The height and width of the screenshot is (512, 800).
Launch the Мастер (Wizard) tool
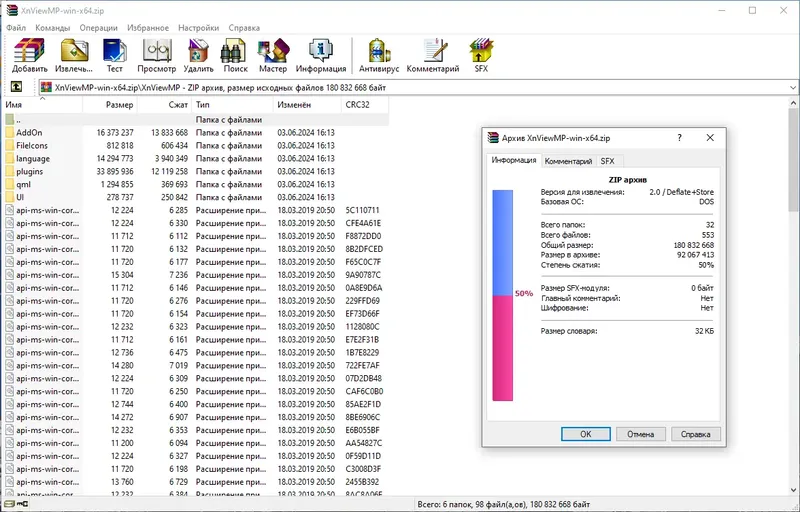272,56
